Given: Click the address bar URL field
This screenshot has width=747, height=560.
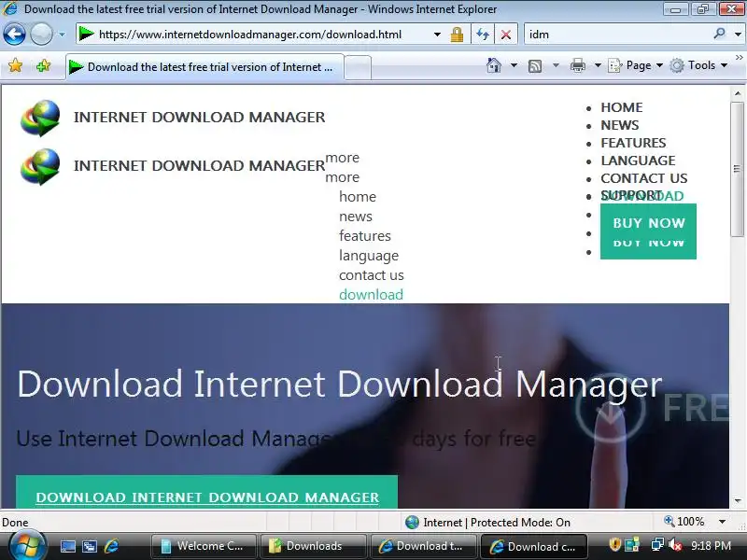Looking at the screenshot, I should tap(255, 35).
